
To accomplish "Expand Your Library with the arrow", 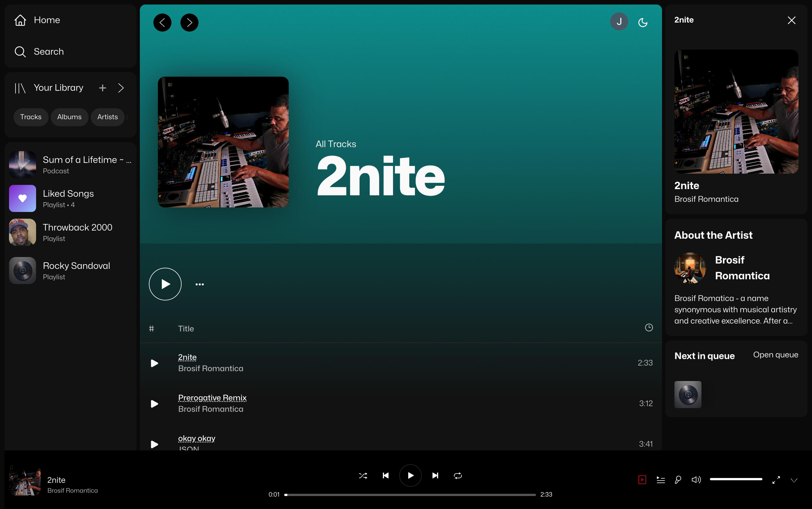I will 121,88.
